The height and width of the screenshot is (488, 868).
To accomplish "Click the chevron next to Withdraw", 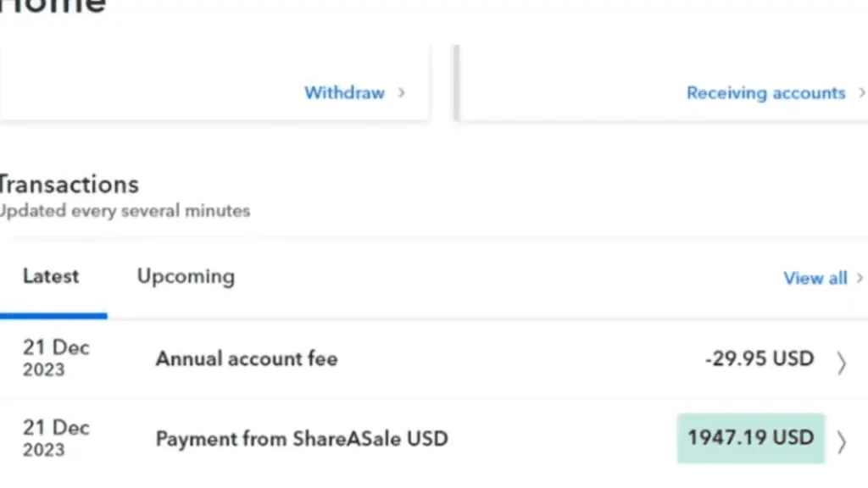I will 402,93.
